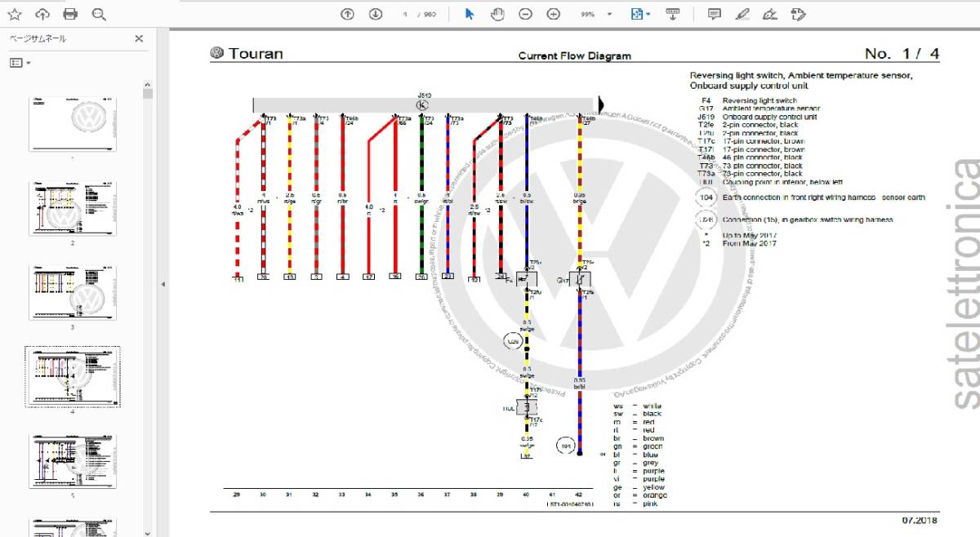Click the cloud upload icon
980x537 pixels.
(x=42, y=14)
